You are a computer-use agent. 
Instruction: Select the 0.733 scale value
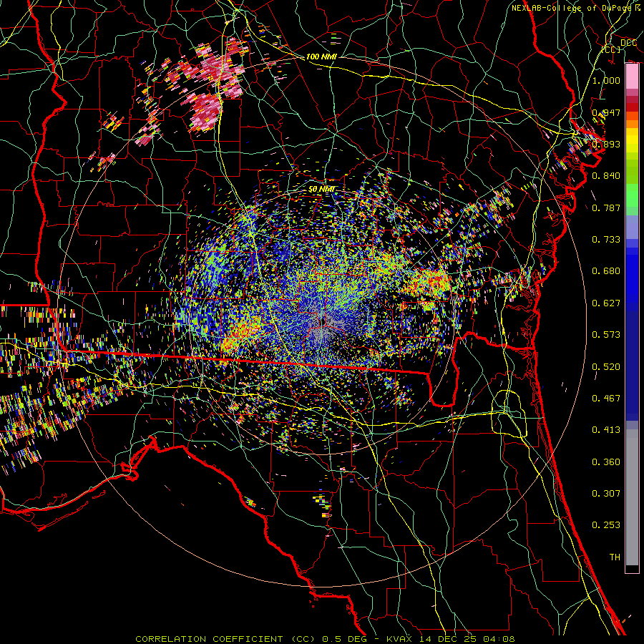(x=606, y=240)
